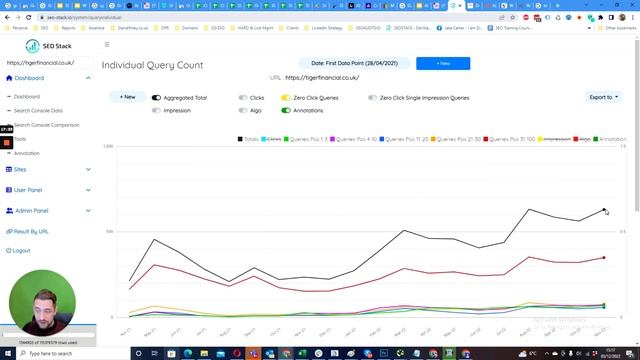Open the Annotation sidebar item
Image resolution: width=640 pixels, height=360 pixels.
click(27, 153)
